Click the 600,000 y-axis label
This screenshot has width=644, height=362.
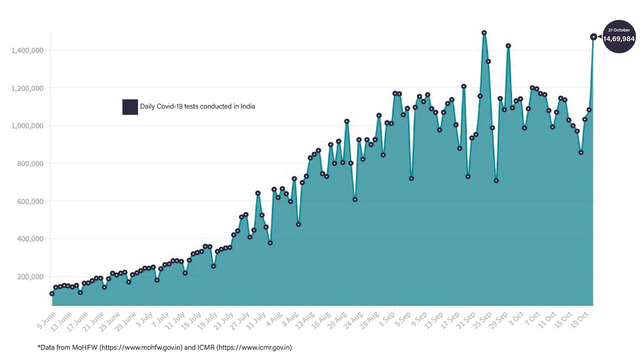(30, 201)
